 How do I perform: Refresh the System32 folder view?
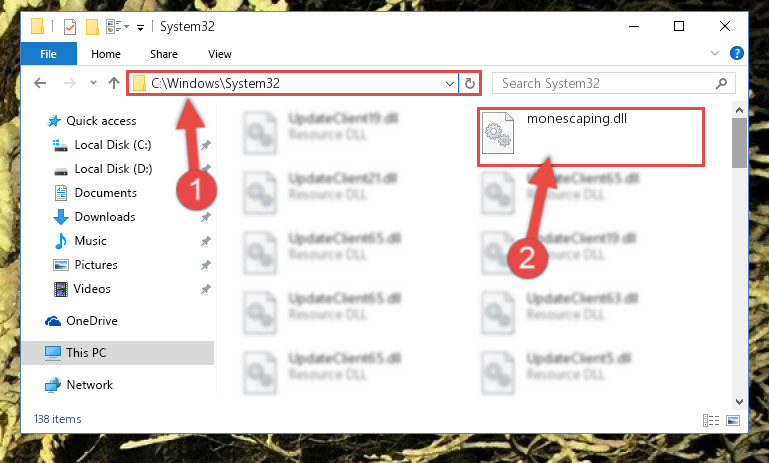click(x=469, y=83)
